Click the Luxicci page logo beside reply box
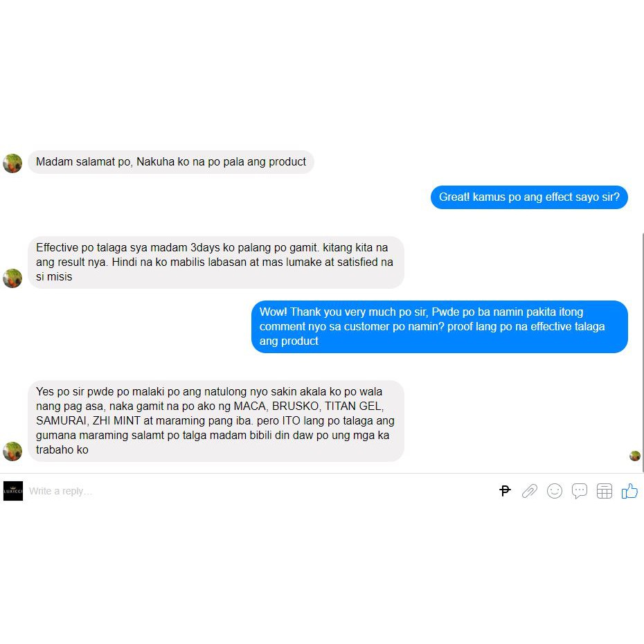Viewport: 644px width, 644px height. (13, 491)
